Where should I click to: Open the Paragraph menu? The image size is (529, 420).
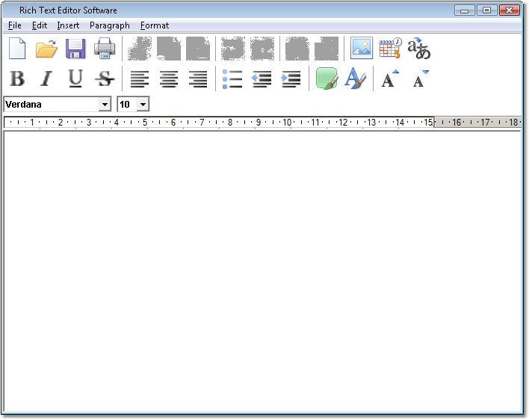pyautogui.click(x=109, y=25)
